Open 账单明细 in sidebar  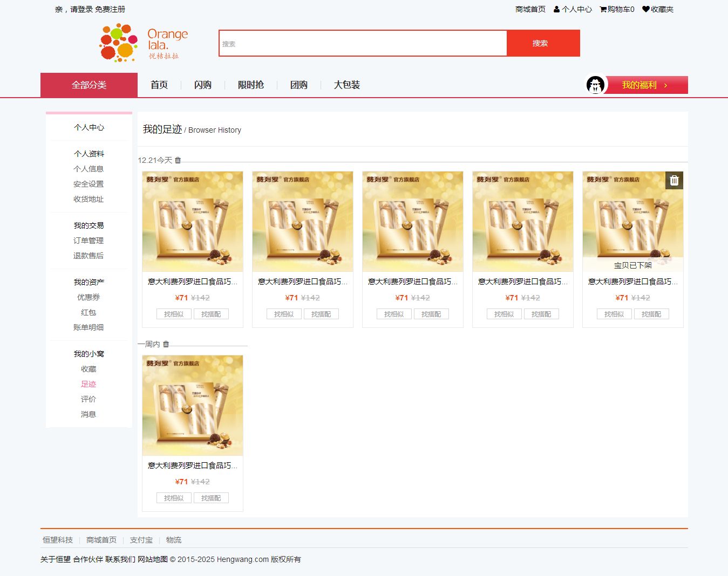[x=89, y=327]
